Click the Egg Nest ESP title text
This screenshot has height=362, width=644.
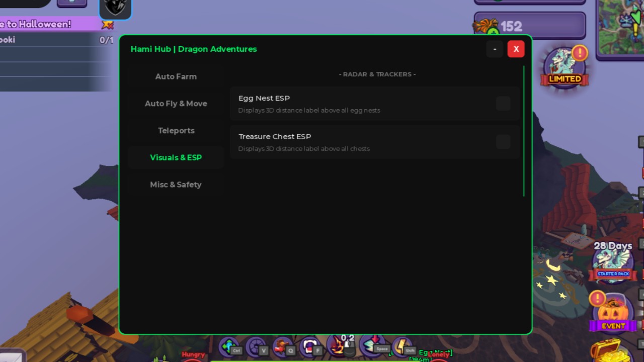tap(264, 98)
